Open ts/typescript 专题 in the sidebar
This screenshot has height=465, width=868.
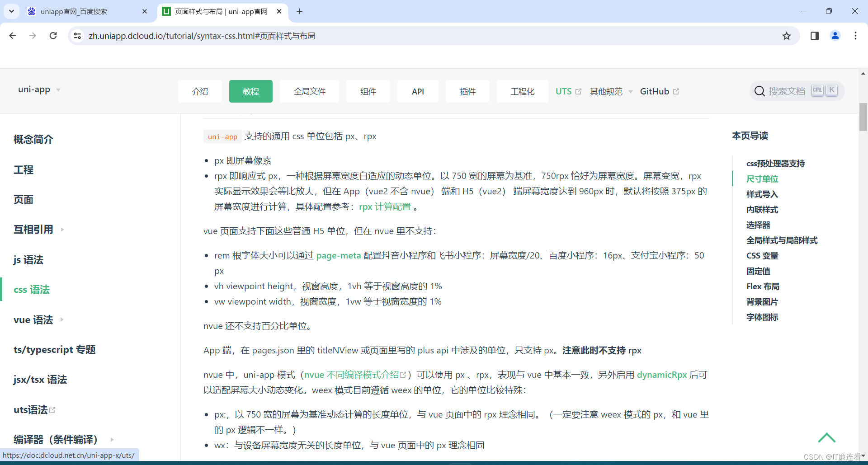click(55, 349)
